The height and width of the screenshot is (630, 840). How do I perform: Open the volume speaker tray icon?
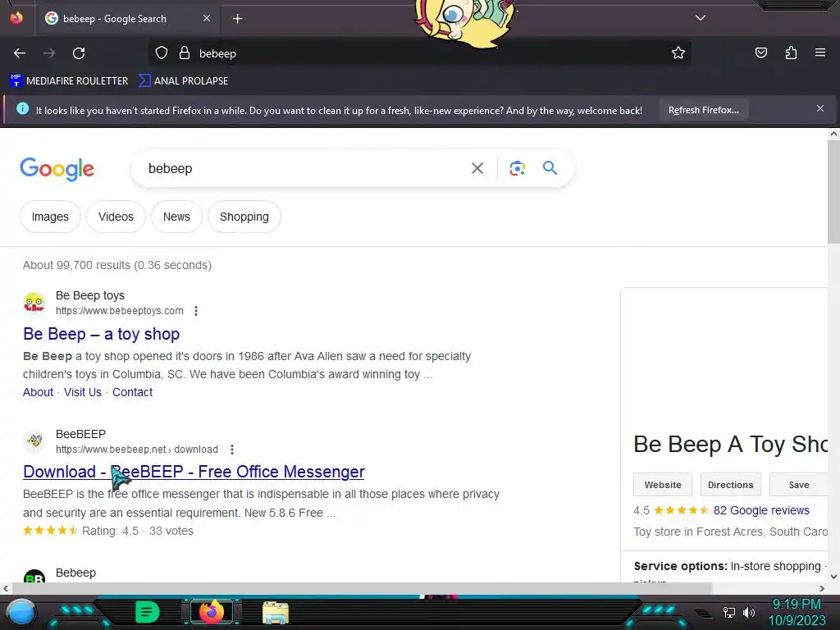pyautogui.click(x=749, y=612)
